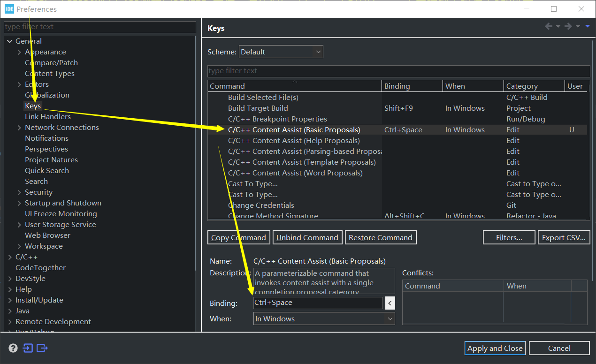Sort by the Binding column header

[397, 86]
